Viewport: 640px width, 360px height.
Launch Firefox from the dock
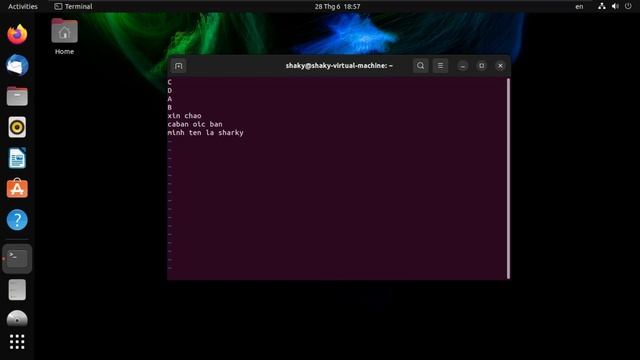coord(17,34)
